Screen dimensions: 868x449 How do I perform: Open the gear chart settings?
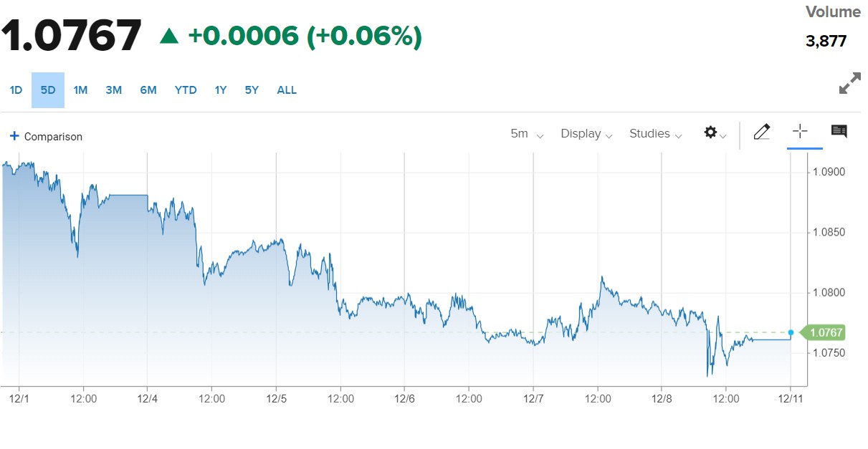coord(715,133)
